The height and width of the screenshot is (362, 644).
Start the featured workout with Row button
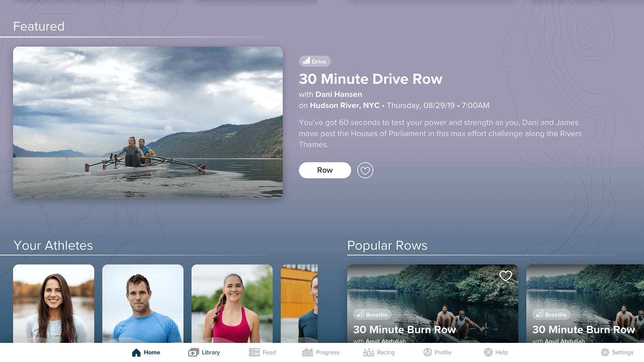coord(325,170)
